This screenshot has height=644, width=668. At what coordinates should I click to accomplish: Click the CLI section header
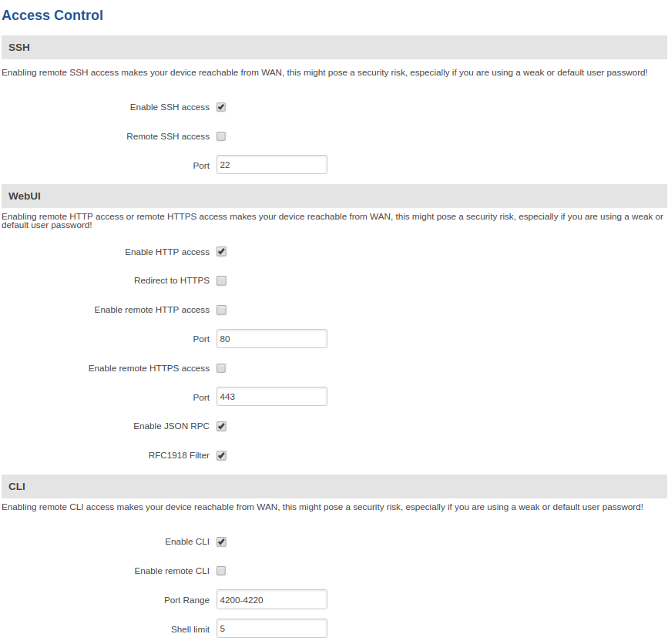coord(18,486)
